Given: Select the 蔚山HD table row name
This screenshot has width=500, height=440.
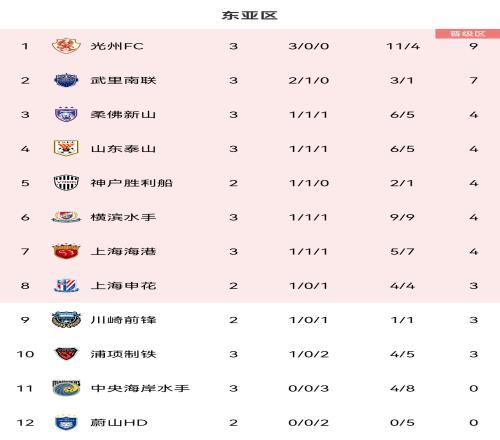Looking at the screenshot, I should [x=119, y=423].
